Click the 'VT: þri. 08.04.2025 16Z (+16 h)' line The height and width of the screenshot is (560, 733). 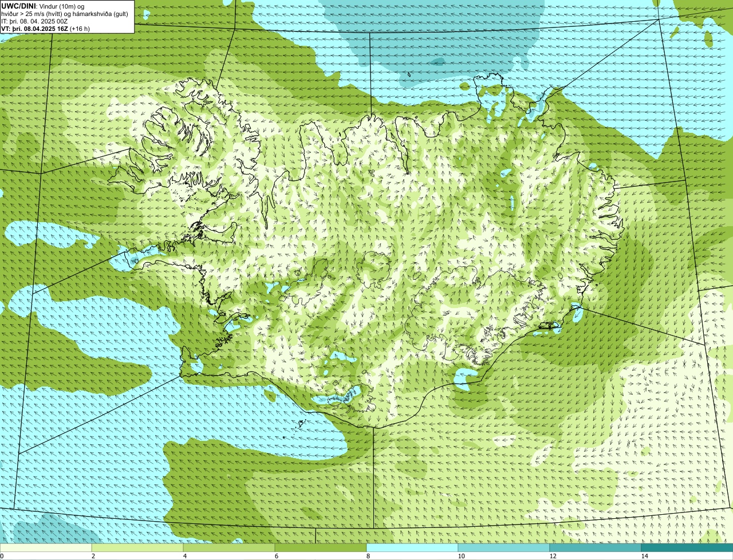coord(45,28)
